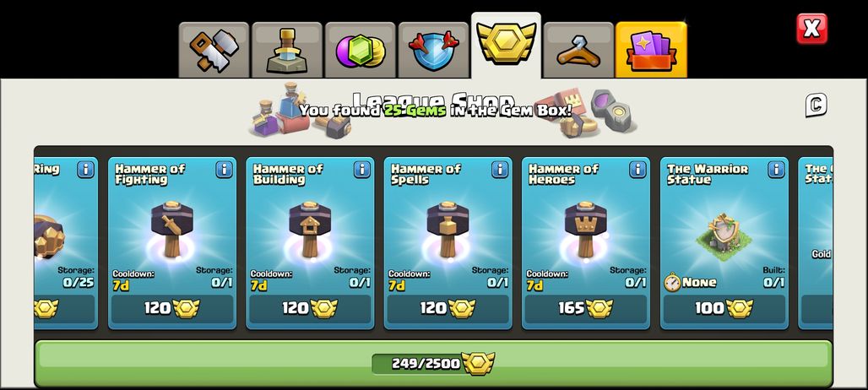Buy Hammer of Spells for 120 medals
The height and width of the screenshot is (390, 868).
point(448,309)
